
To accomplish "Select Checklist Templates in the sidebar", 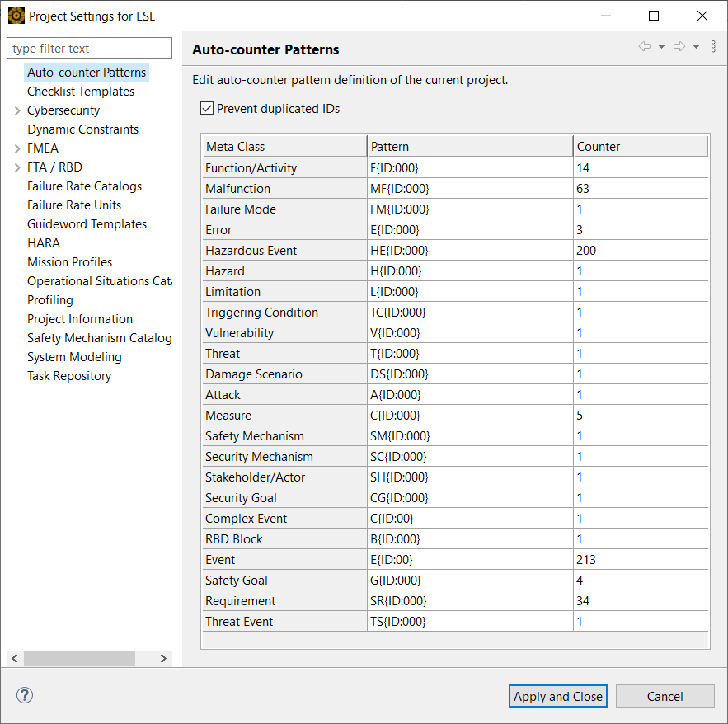I will point(81,92).
